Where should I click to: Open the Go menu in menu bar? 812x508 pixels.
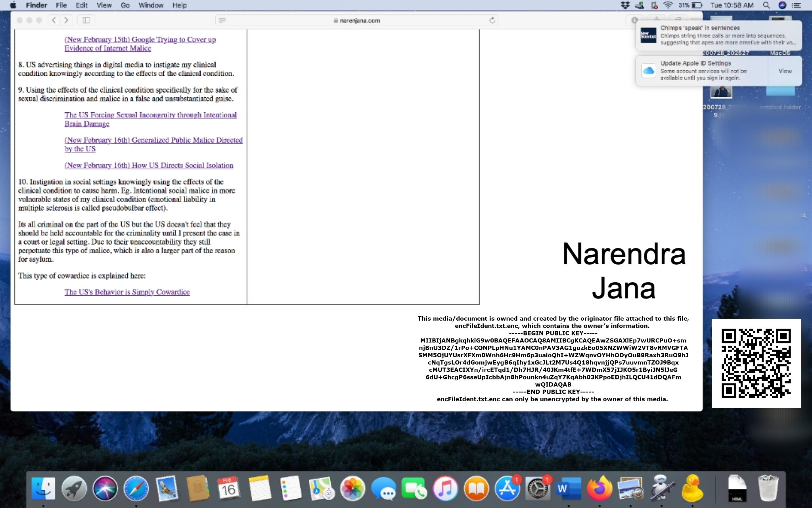[x=125, y=5]
